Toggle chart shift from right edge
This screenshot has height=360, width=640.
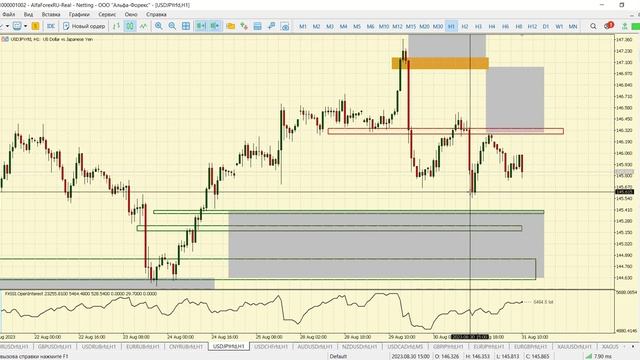tap(215, 26)
